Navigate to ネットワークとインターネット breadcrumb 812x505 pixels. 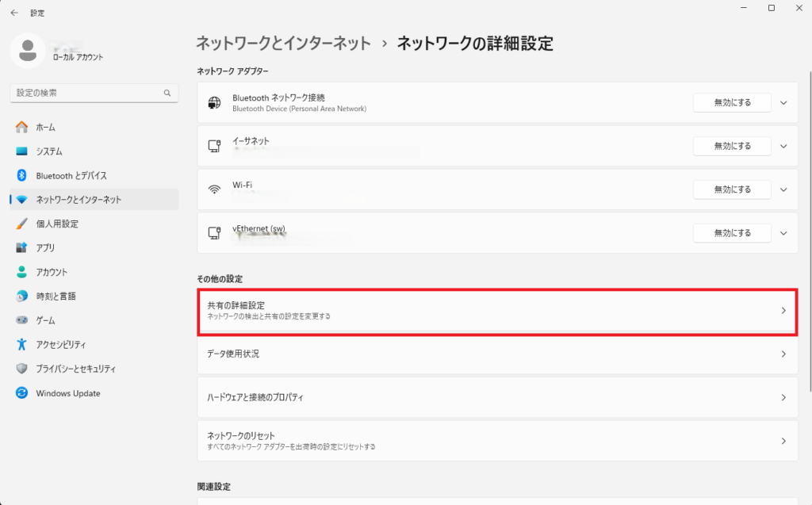point(283,44)
